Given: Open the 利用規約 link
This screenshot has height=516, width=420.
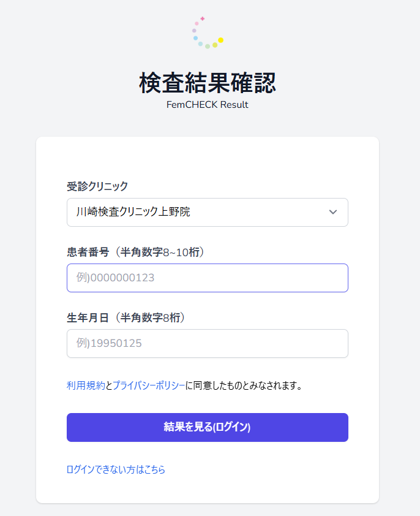Looking at the screenshot, I should click(86, 385).
